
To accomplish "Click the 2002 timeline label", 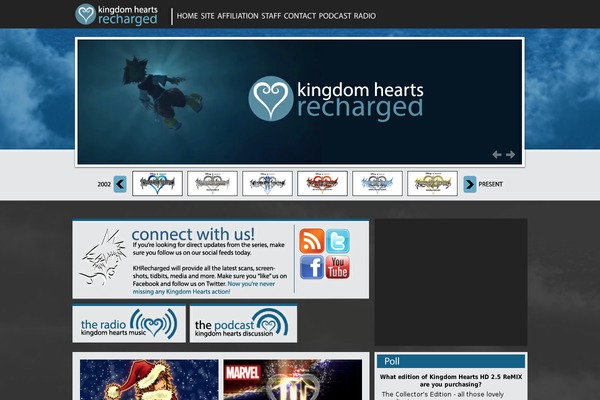I will (104, 184).
